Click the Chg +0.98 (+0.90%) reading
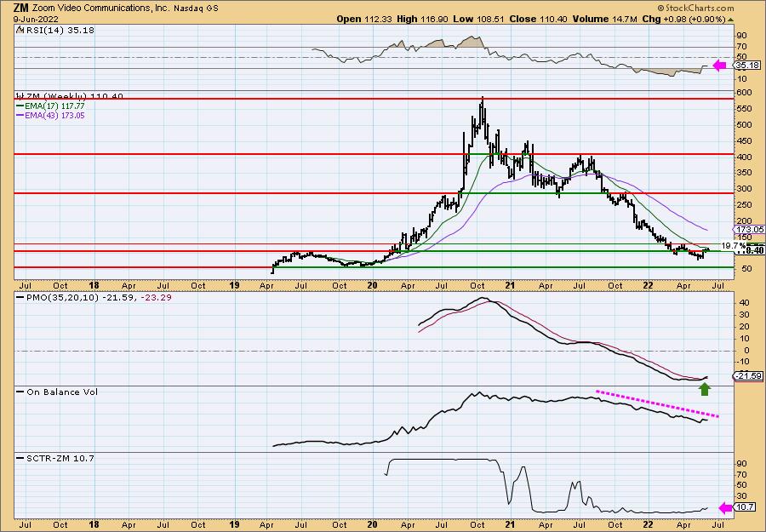 (683, 19)
